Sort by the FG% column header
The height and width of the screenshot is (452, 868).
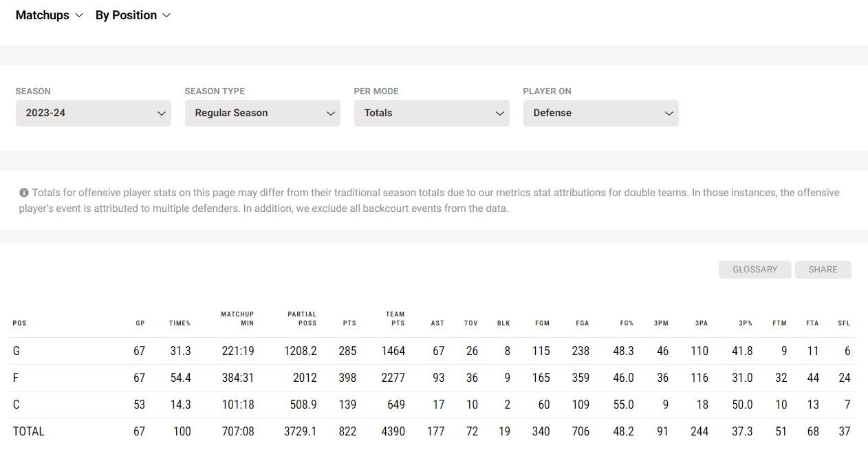click(626, 323)
